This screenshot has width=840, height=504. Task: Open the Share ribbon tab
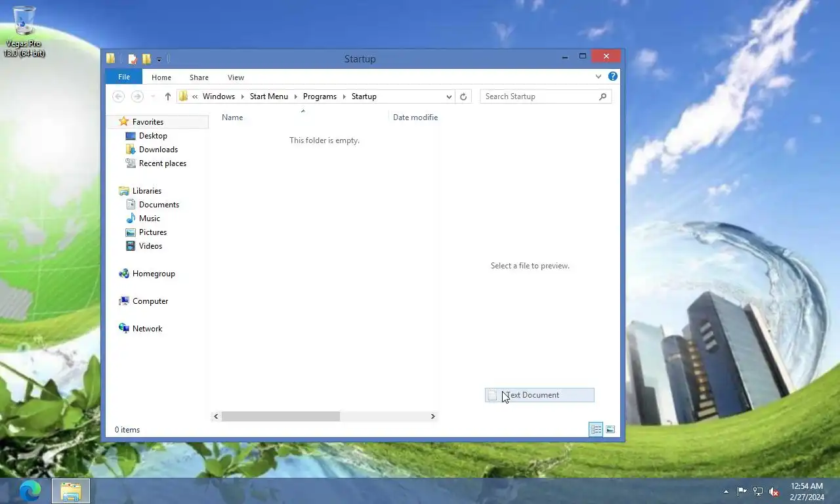[199, 77]
